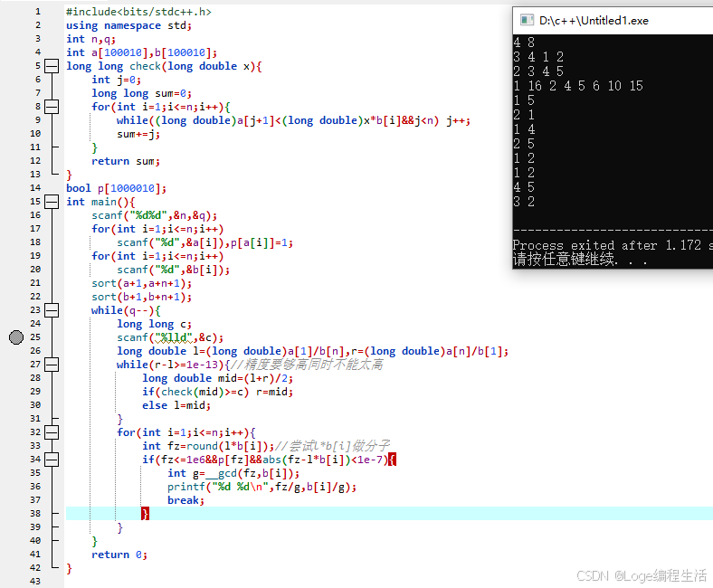Click 'Process exited after 1.172' console text
Viewport: 713px width, 588px height.
point(607,245)
